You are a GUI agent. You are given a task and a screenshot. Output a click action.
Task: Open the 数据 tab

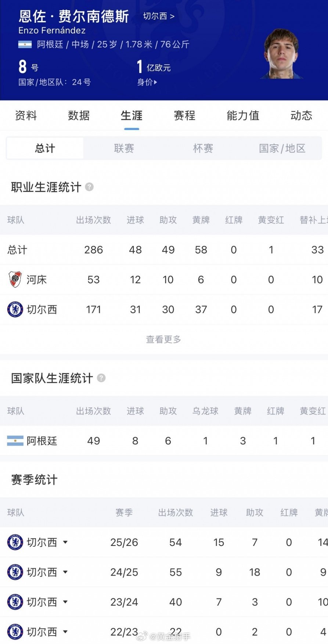point(79,115)
